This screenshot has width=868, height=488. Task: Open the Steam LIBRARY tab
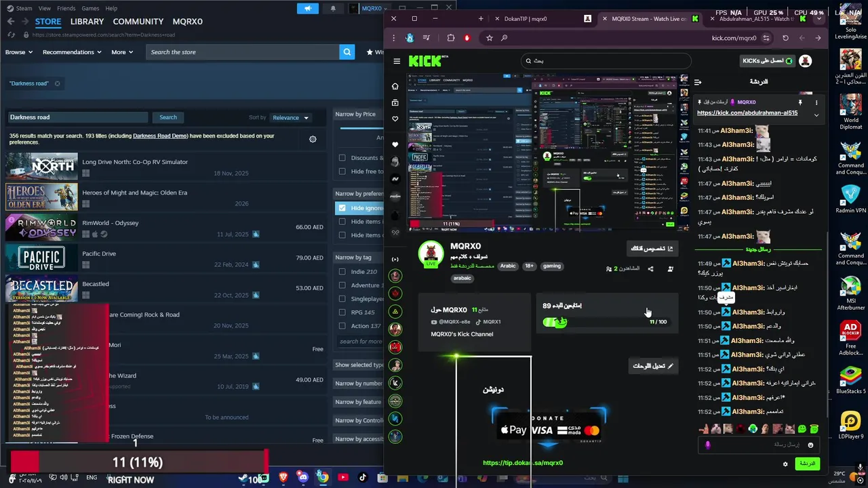pos(87,22)
